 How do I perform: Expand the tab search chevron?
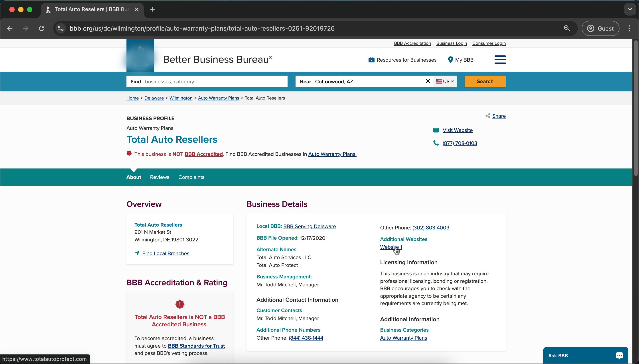click(x=630, y=9)
